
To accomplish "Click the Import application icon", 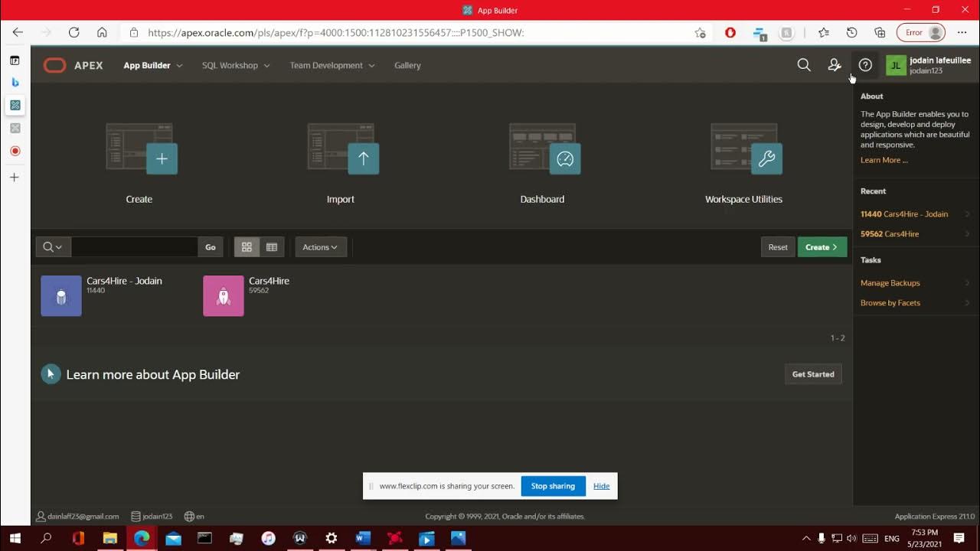I will click(343, 148).
